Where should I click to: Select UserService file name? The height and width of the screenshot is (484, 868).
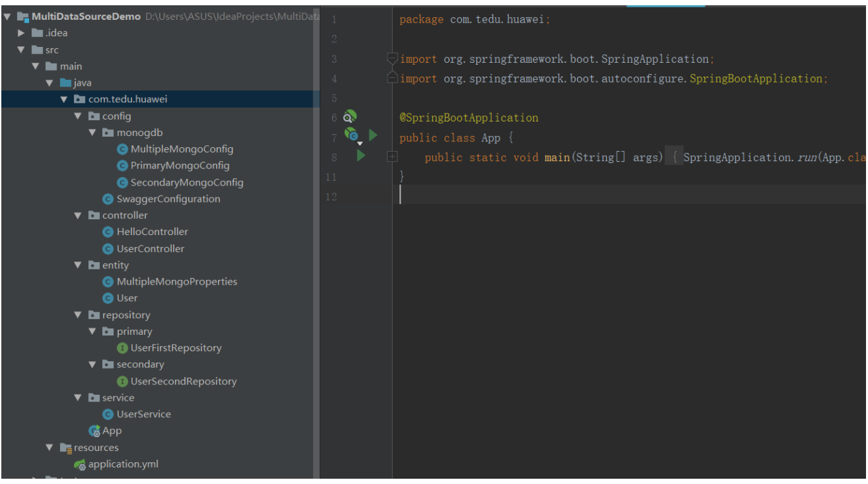[x=144, y=414]
